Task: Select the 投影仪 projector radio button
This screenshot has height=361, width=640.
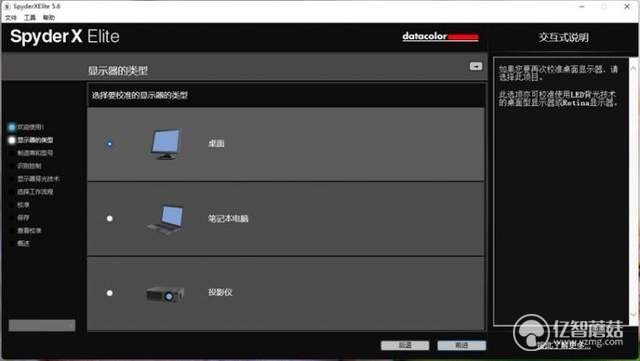Action: (x=109, y=293)
